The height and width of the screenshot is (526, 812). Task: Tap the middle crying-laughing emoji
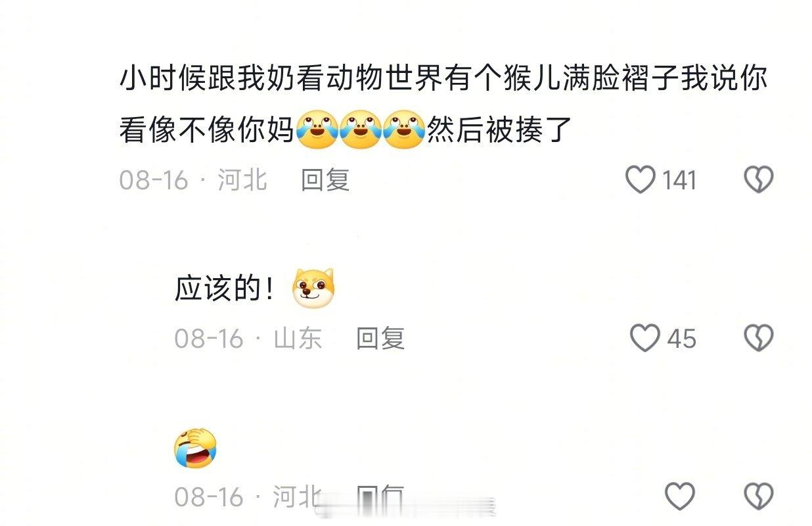(x=361, y=130)
